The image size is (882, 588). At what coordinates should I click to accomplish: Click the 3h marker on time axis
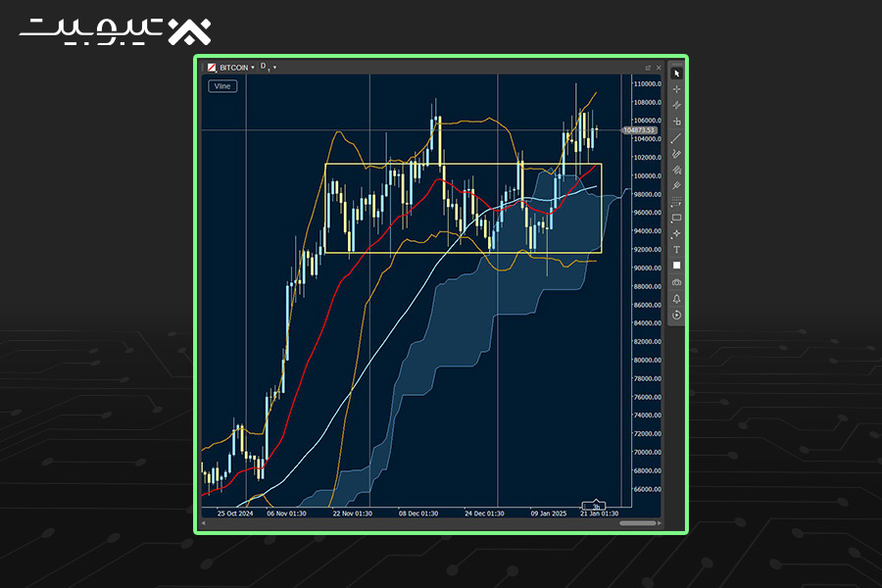tap(596, 507)
